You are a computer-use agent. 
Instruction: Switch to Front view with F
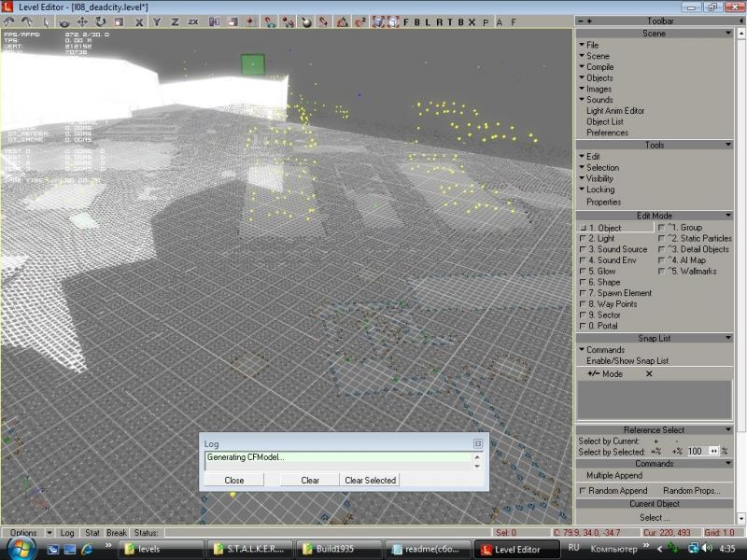coord(406,21)
